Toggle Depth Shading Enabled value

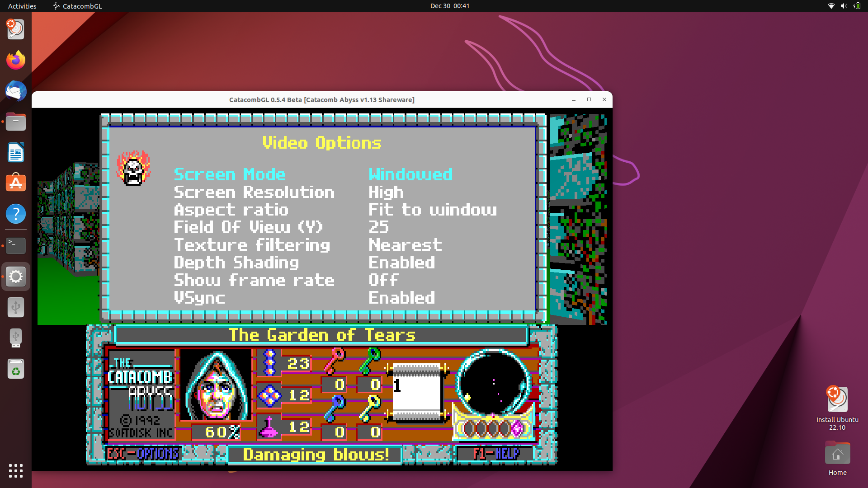(x=401, y=263)
